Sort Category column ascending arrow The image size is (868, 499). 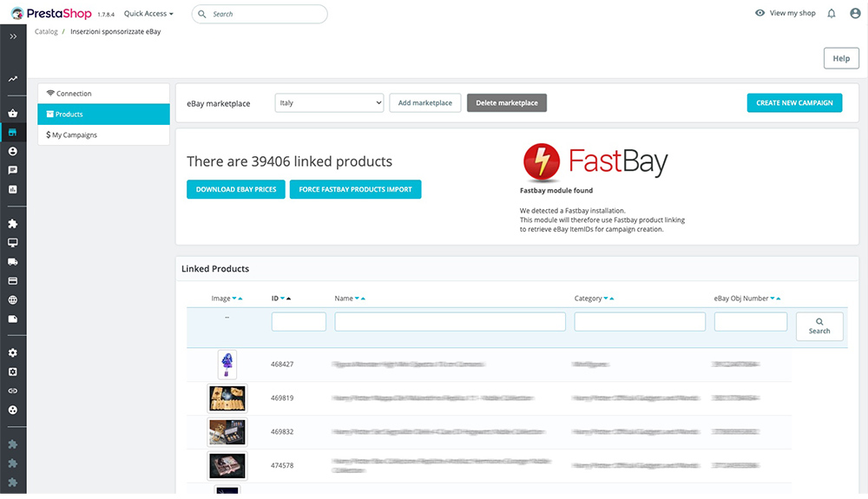click(x=612, y=299)
